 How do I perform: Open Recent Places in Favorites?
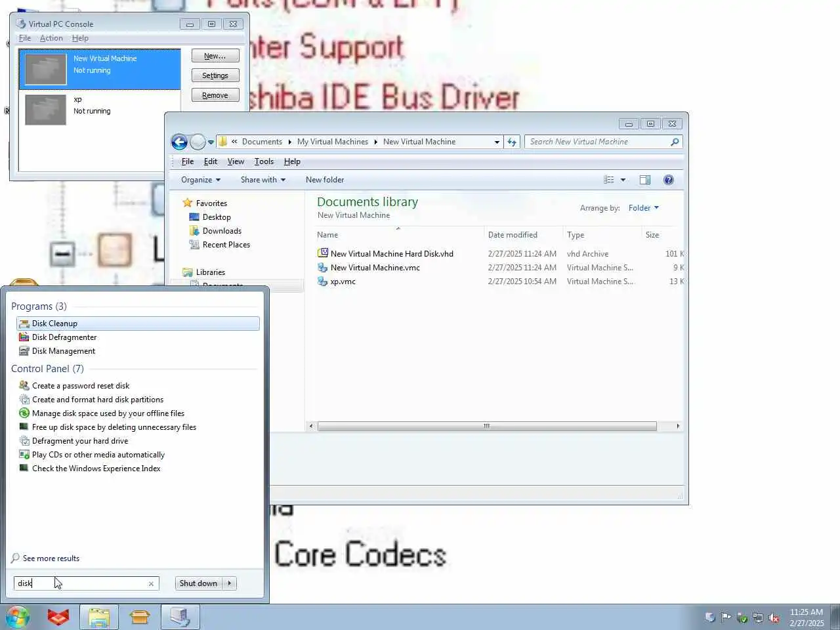pos(226,245)
